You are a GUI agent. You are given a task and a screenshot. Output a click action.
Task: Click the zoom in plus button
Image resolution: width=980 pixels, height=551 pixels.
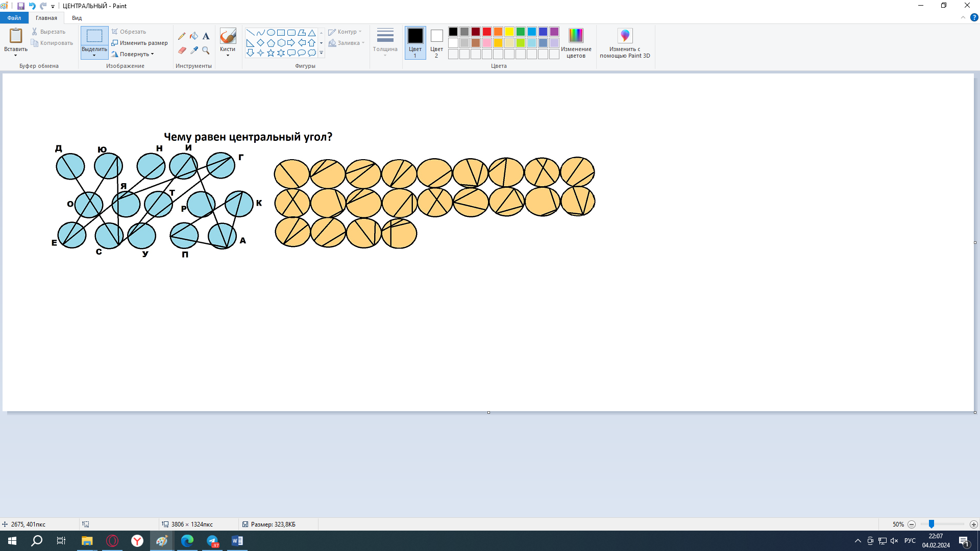973,524
